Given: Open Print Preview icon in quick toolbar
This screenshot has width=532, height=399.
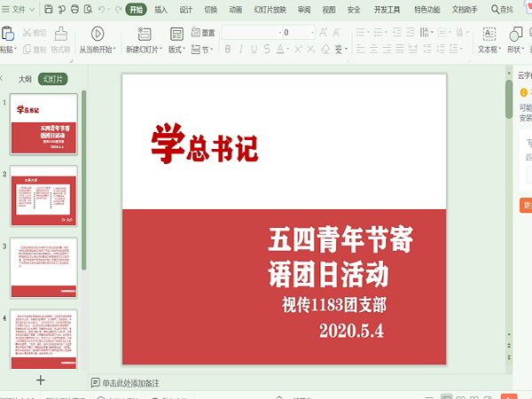Looking at the screenshot, I should point(88,9).
